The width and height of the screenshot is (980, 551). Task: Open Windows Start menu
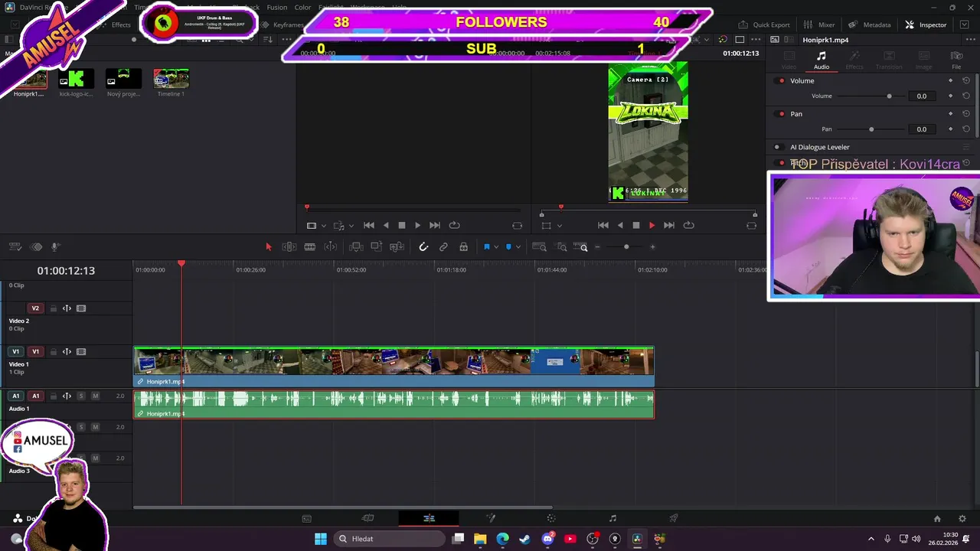click(321, 539)
